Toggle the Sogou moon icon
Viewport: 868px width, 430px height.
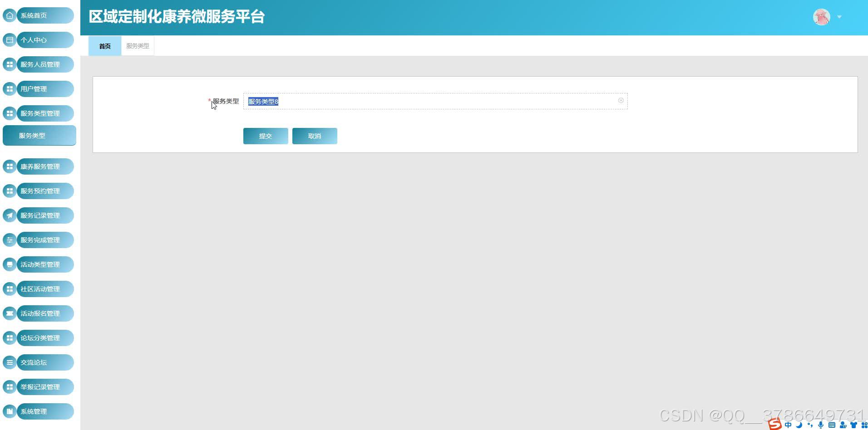[x=799, y=425]
